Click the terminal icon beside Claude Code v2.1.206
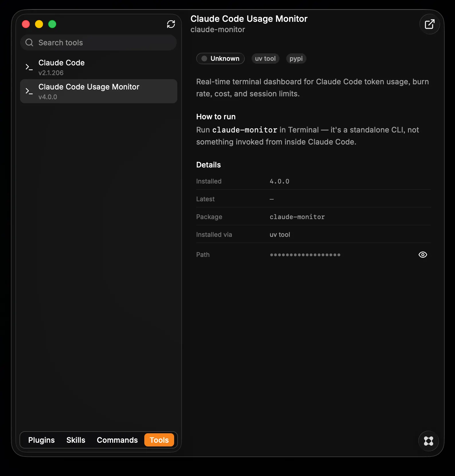This screenshot has height=476, width=455. pyautogui.click(x=29, y=67)
